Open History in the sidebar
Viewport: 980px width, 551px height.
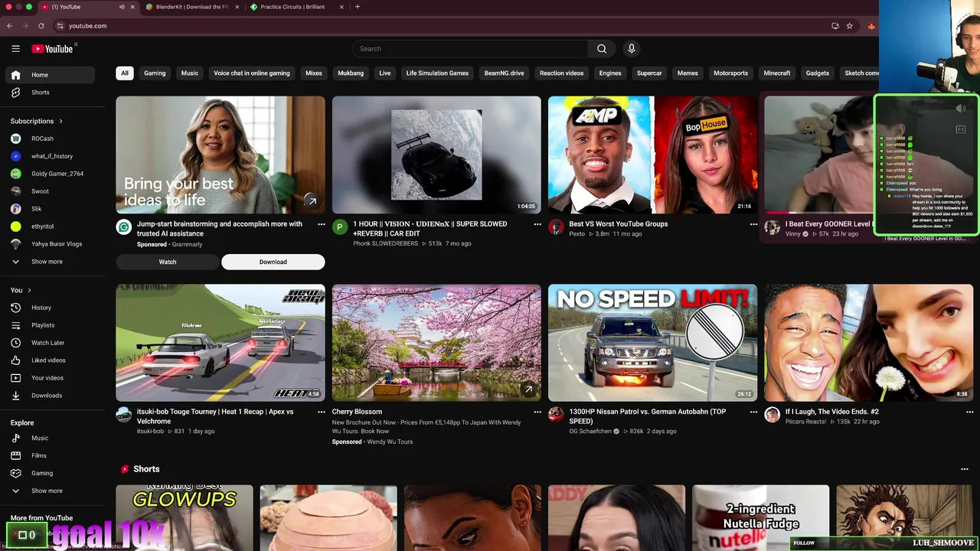pos(51,308)
